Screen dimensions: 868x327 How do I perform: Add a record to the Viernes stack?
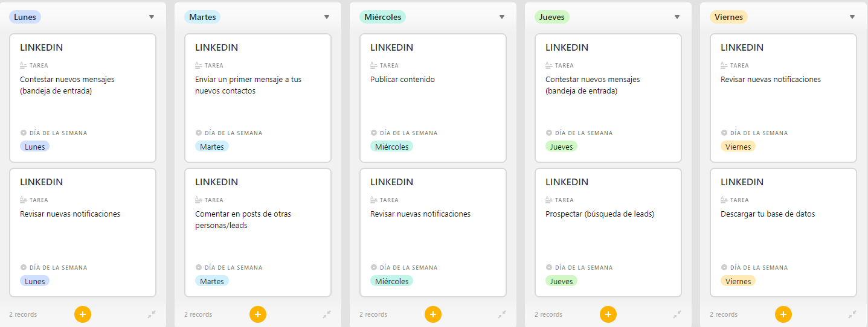tap(783, 314)
